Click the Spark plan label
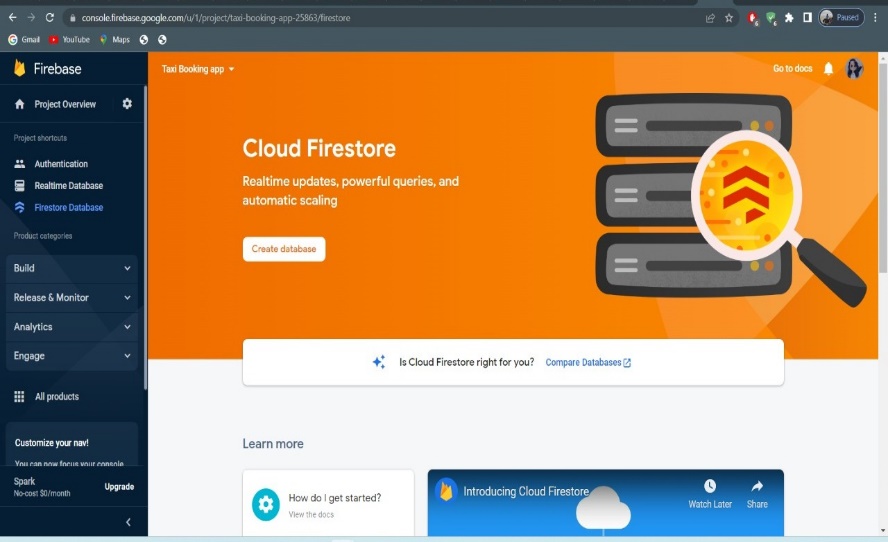This screenshot has width=888, height=542. pos(24,481)
